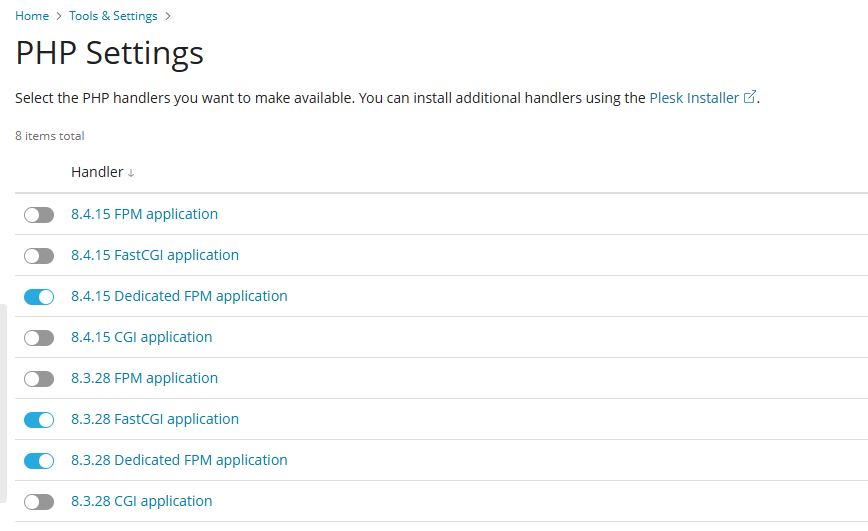
Task: Open 8.3.28 FastCGI application link
Action: tap(155, 419)
